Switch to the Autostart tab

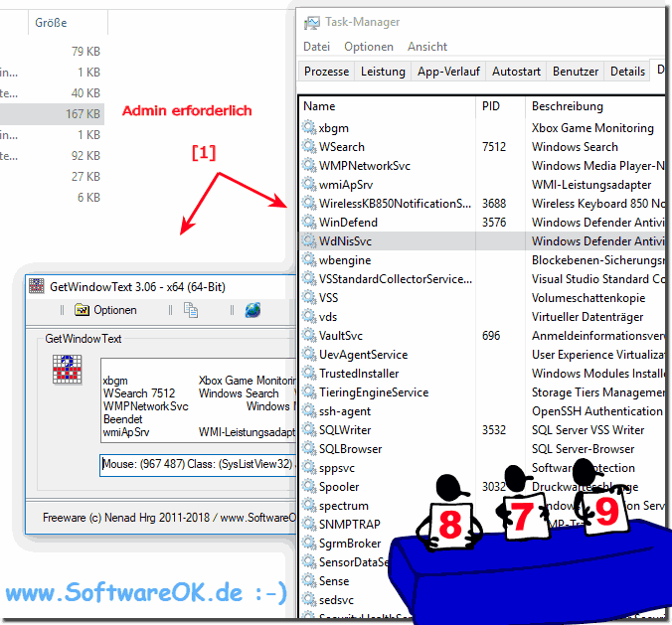click(516, 72)
